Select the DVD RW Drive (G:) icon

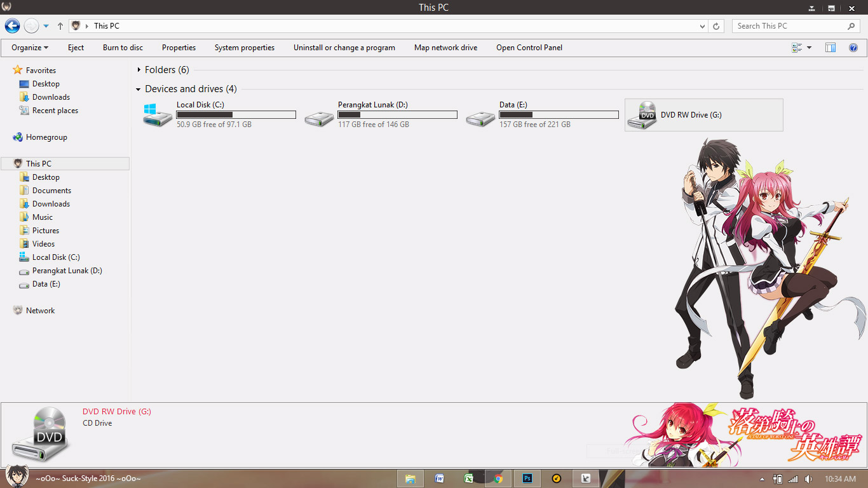(x=642, y=115)
